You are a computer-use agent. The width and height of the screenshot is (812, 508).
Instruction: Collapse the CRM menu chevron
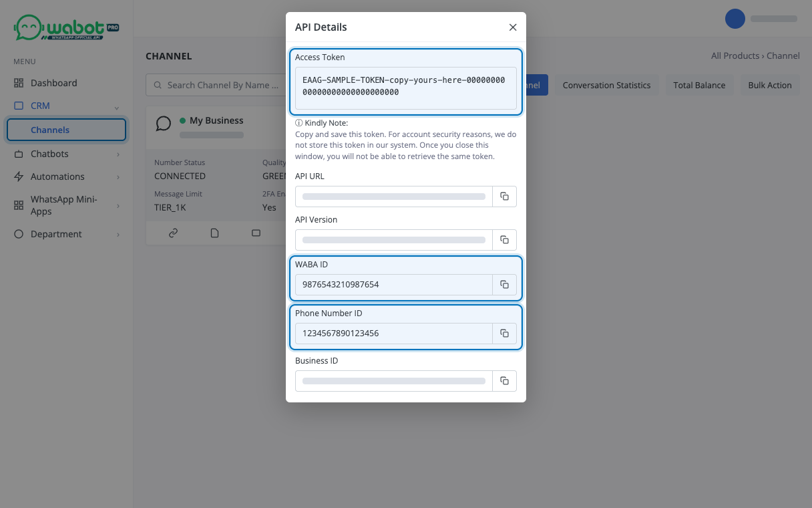117,108
